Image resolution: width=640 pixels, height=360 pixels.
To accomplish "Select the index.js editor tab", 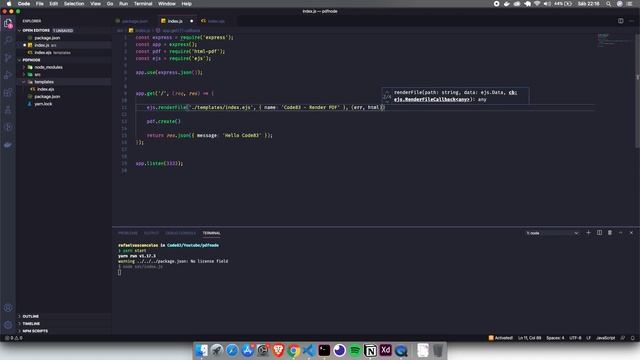I will pyautogui.click(x=176, y=21).
